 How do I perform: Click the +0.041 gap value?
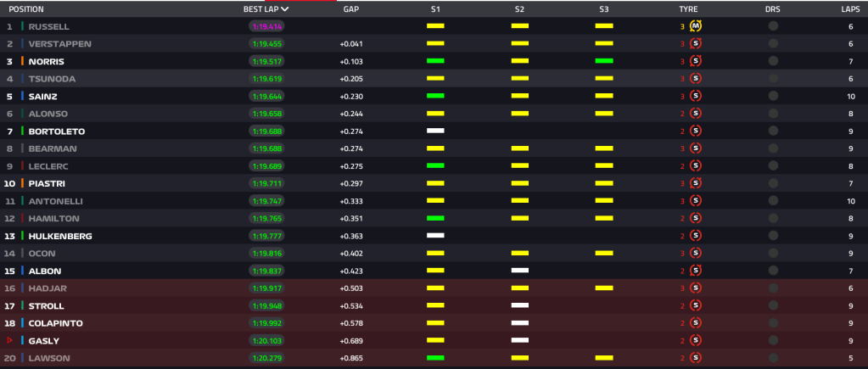(351, 44)
